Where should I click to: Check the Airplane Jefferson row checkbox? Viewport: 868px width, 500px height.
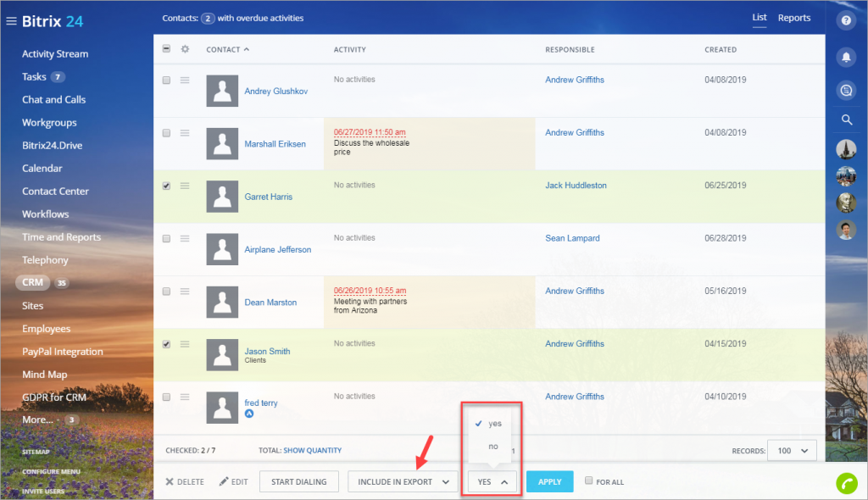tap(166, 239)
